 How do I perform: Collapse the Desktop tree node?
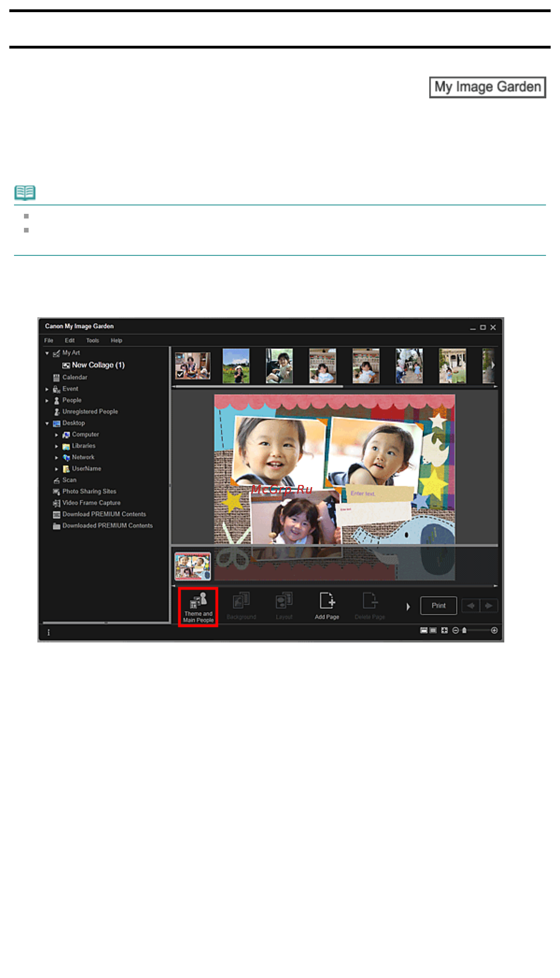coord(47,423)
